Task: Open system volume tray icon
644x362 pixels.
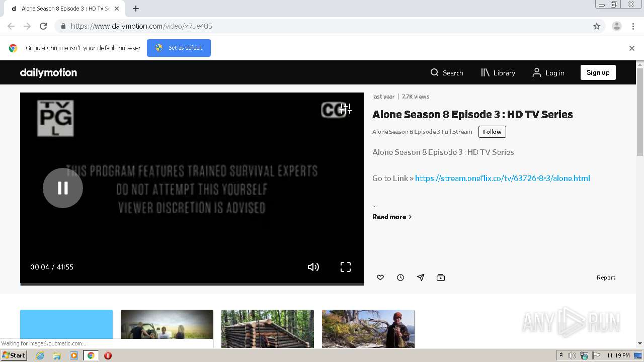Action: coord(572,355)
